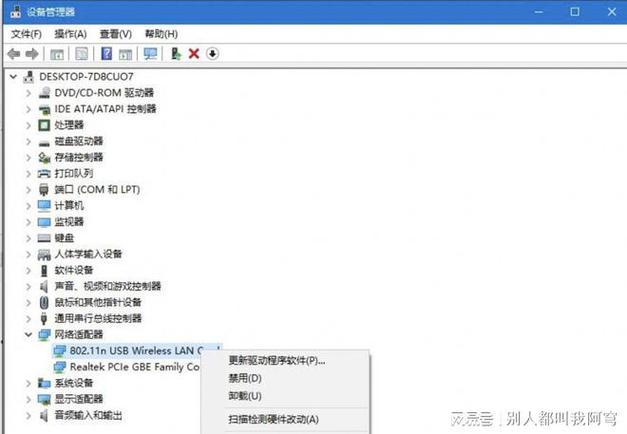The height and width of the screenshot is (434, 627).
Task: Expand the 音频输入和输出 node
Action: pyautogui.click(x=28, y=416)
